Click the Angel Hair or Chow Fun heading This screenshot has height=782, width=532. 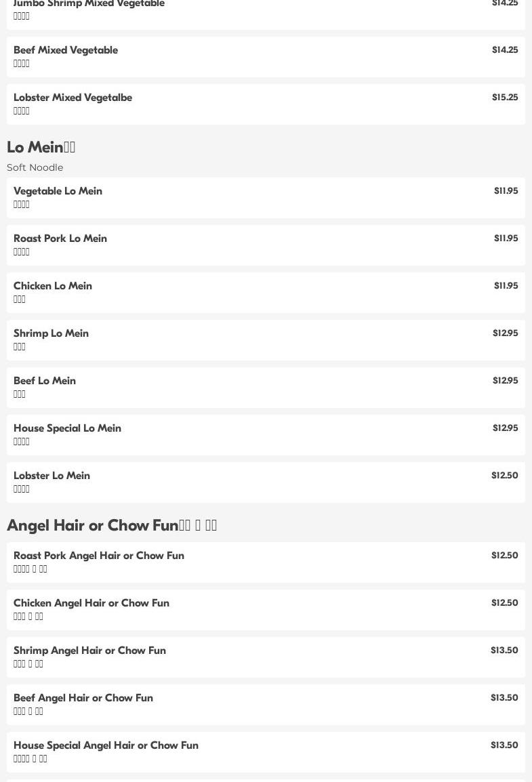click(x=112, y=525)
